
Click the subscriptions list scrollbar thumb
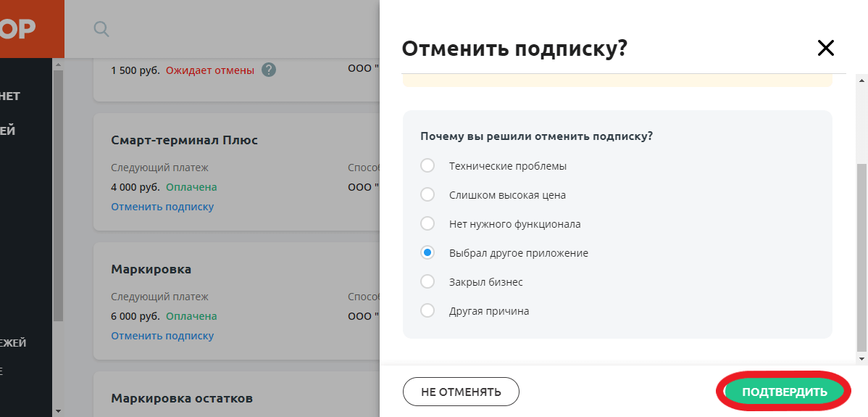coord(58,195)
